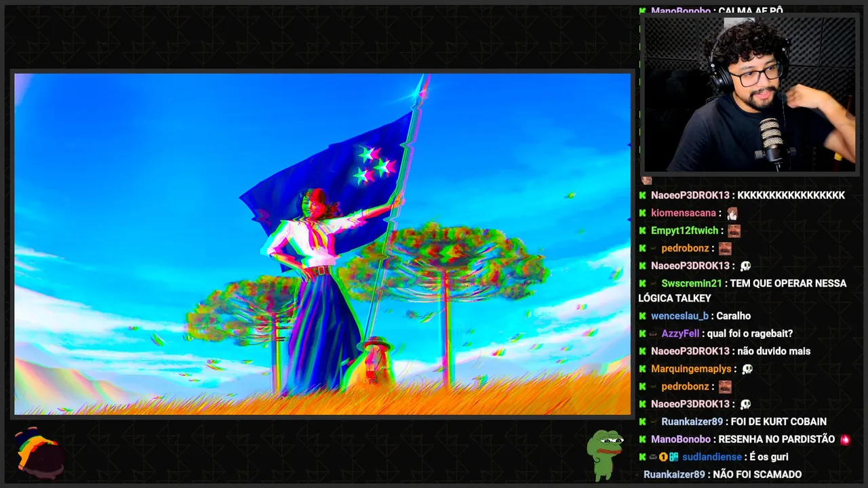Click the colorful character icon at bottom left
Screen dimensions: 868x488
(x=39, y=452)
